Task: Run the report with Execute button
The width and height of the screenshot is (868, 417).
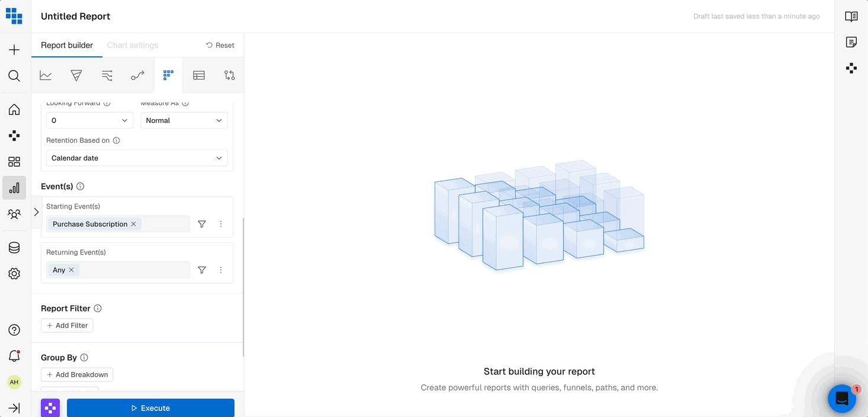Action: click(150, 408)
